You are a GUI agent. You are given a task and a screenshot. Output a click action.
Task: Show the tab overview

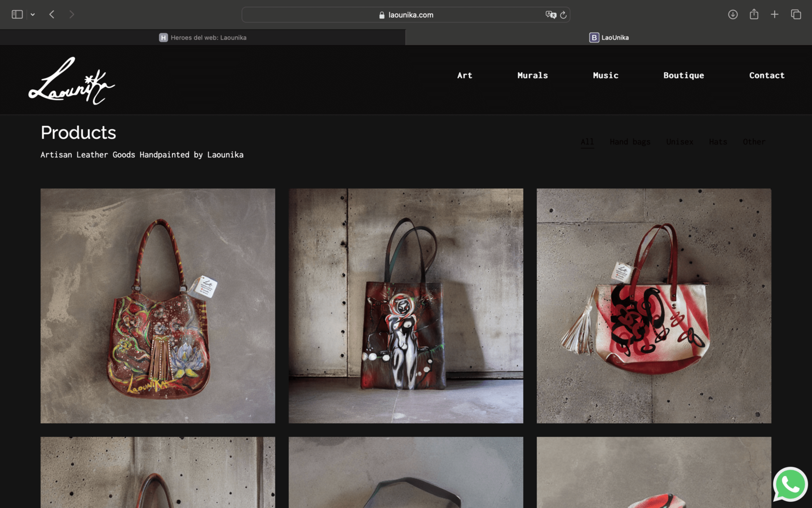tap(796, 15)
